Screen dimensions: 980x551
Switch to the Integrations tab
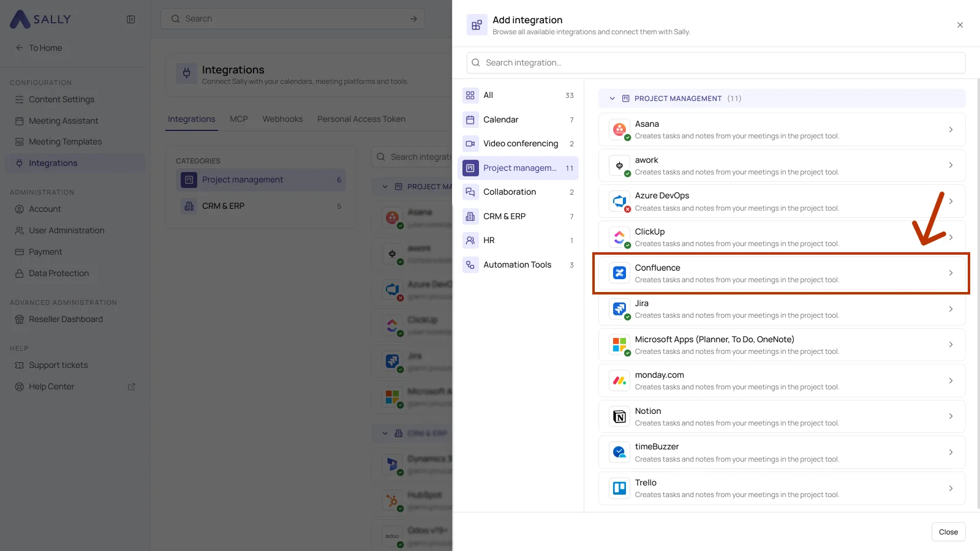[x=192, y=119]
